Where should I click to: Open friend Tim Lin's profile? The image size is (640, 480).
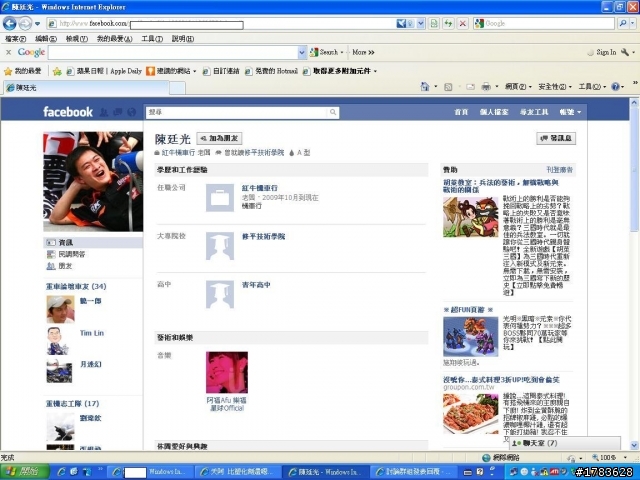pyautogui.click(x=92, y=333)
